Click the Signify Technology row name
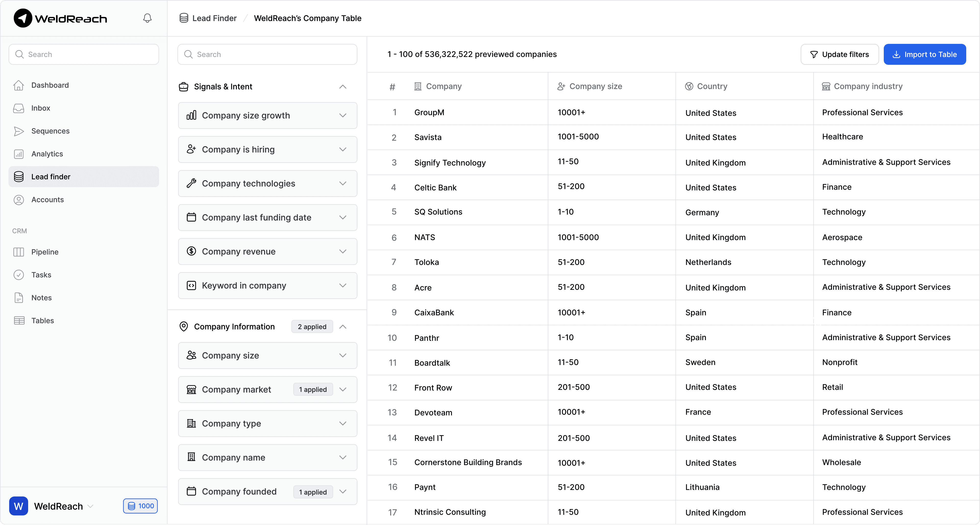The image size is (980, 525). (x=450, y=163)
